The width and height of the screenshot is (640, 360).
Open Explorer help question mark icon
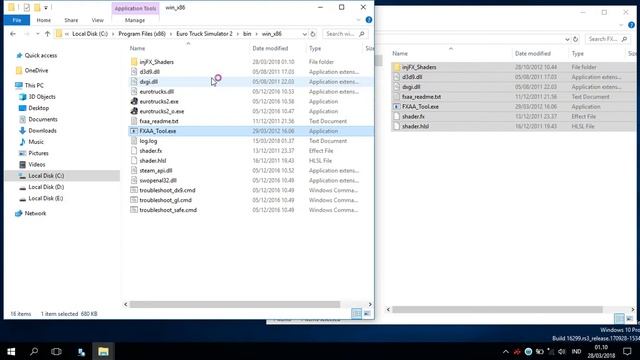369,20
